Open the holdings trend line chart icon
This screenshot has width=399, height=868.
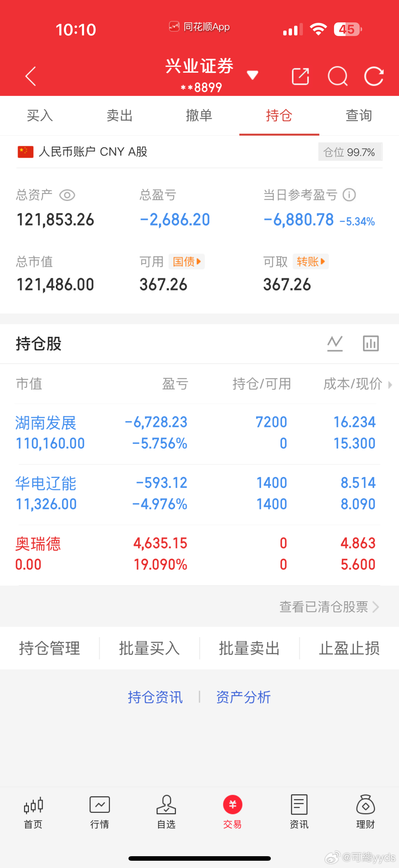(335, 344)
